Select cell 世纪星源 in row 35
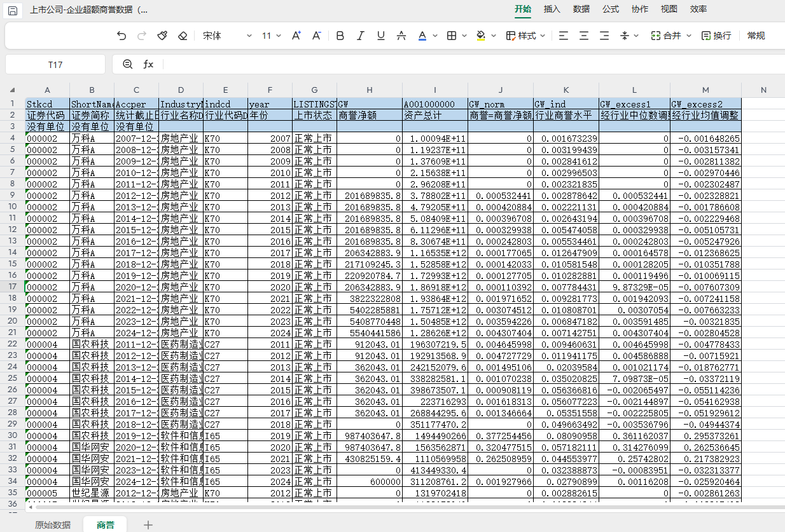The image size is (785, 532). click(x=92, y=493)
